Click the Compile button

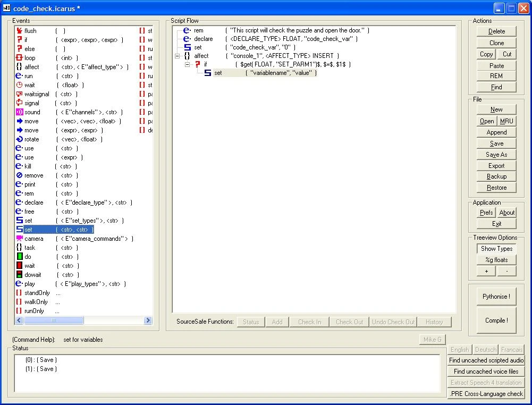pyautogui.click(x=496, y=320)
